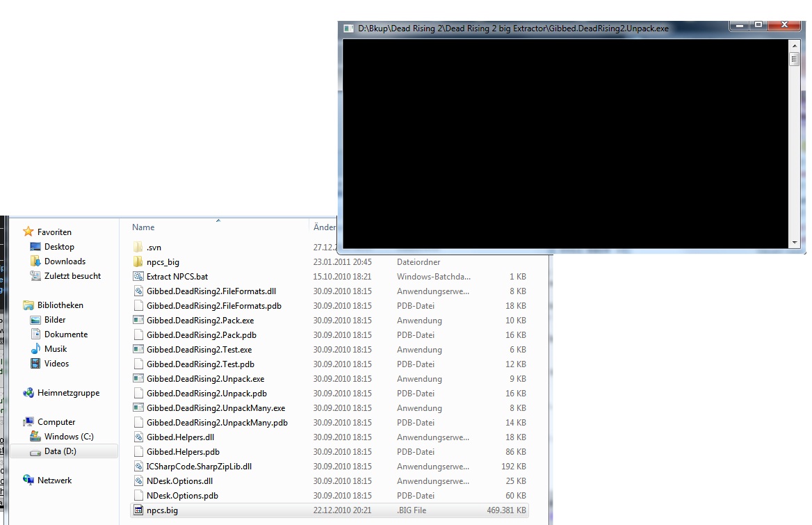Viewport: 812px width, 525px height.
Task: Click the Dateiordner type cell
Action: coord(419,262)
